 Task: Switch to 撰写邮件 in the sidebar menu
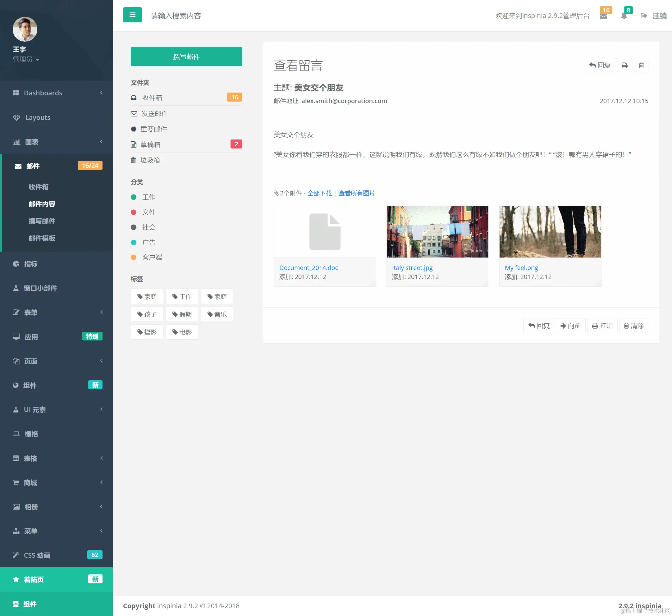click(x=42, y=221)
